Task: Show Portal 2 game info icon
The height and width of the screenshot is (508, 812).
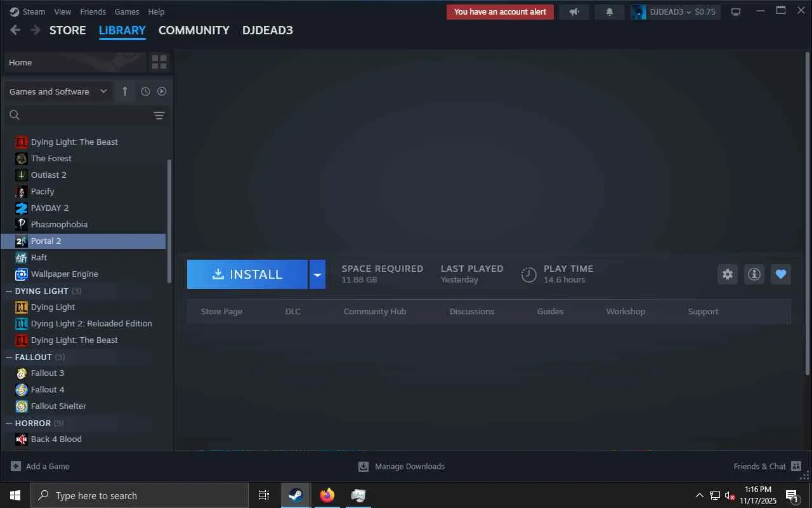Action: (754, 274)
